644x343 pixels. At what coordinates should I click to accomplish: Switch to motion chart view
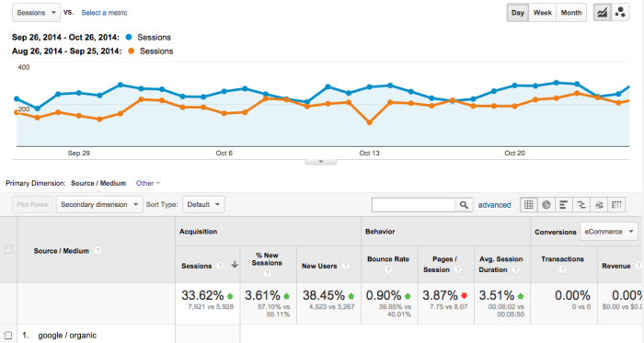(620, 13)
